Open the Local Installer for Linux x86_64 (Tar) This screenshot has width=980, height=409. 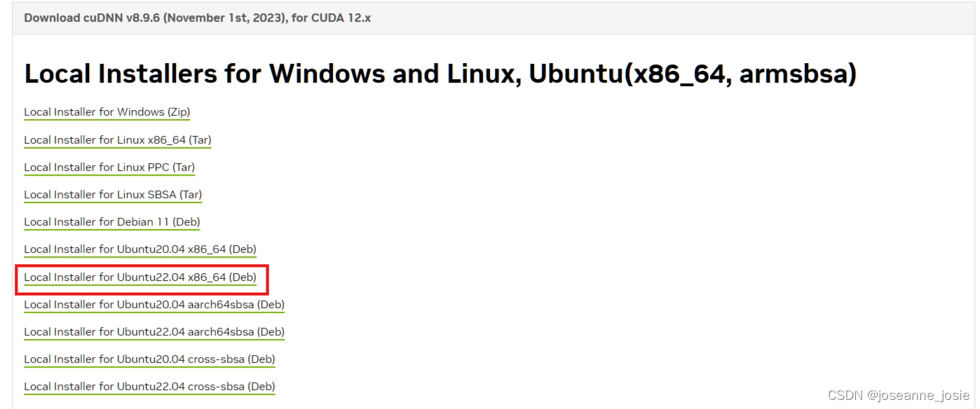(117, 139)
